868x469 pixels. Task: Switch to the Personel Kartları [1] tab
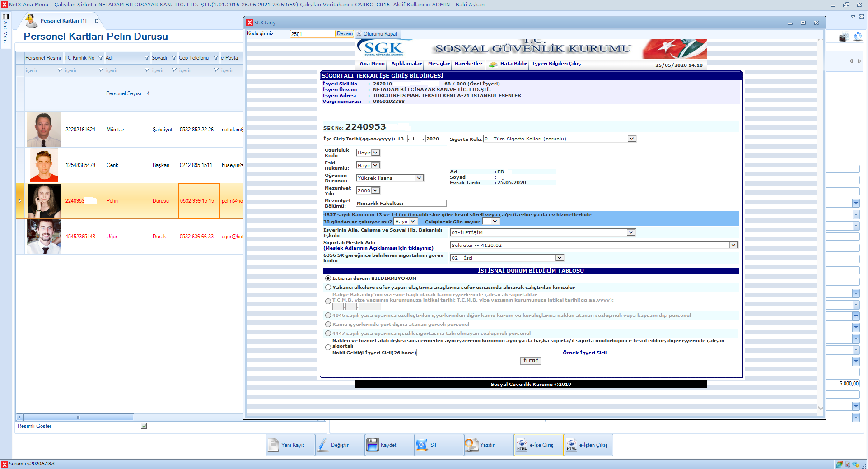63,21
